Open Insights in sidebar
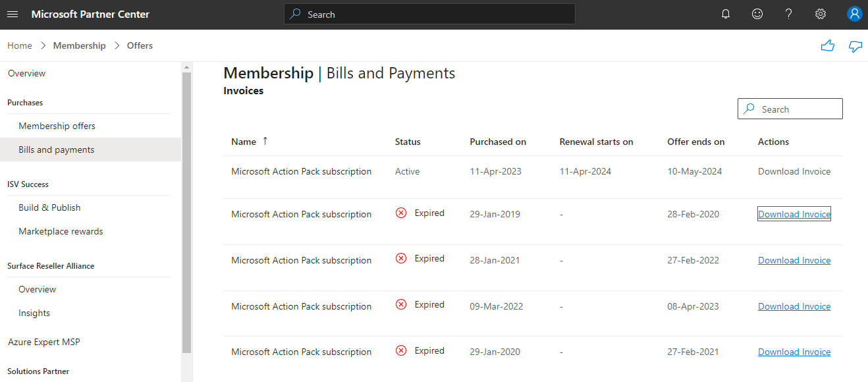868x382 pixels. coord(34,313)
